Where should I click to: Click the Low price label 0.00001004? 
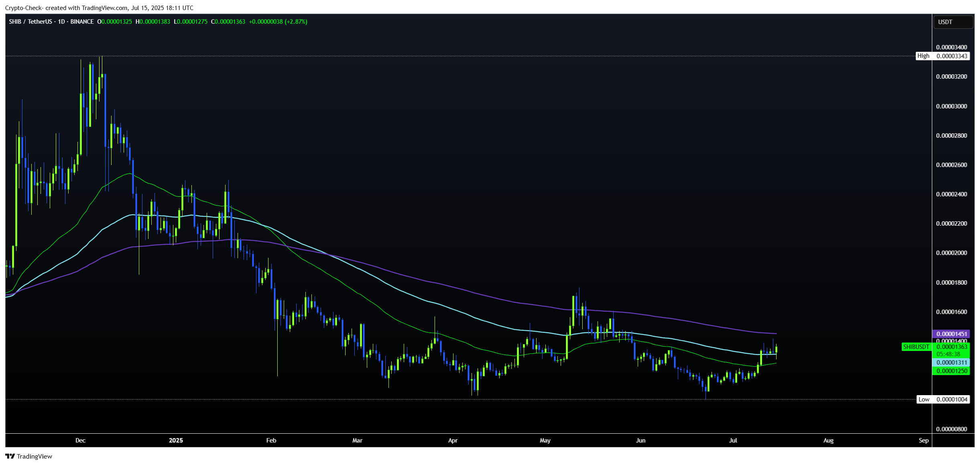click(952, 400)
